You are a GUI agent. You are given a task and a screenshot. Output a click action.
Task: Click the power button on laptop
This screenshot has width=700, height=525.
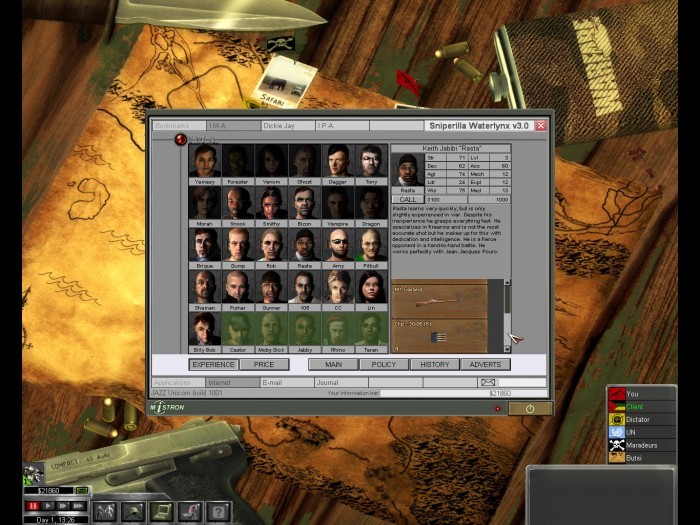[530, 408]
